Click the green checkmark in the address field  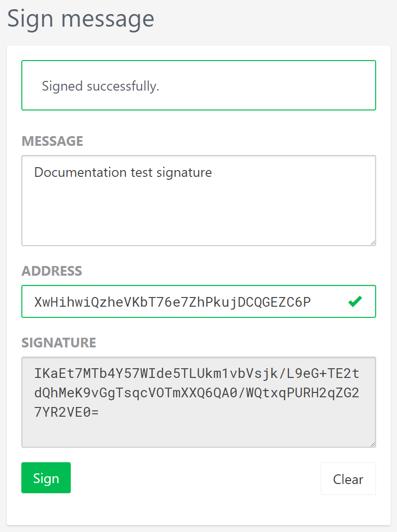(x=355, y=302)
